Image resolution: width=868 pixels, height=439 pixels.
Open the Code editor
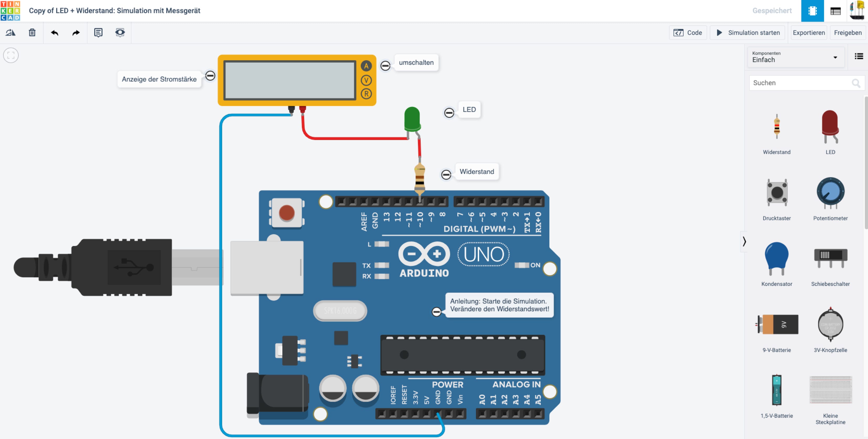click(688, 33)
